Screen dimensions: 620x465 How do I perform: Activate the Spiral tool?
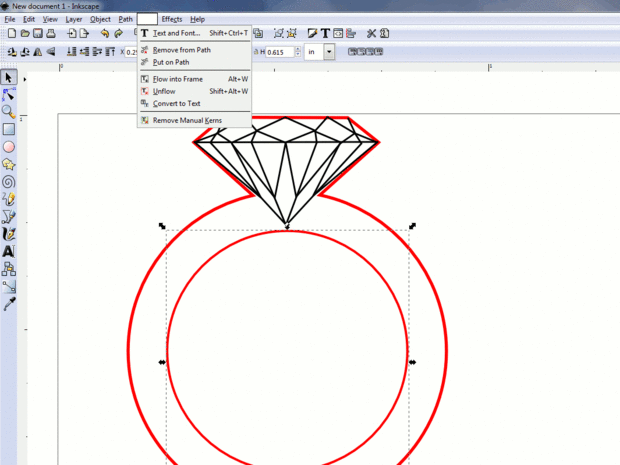pos(8,182)
